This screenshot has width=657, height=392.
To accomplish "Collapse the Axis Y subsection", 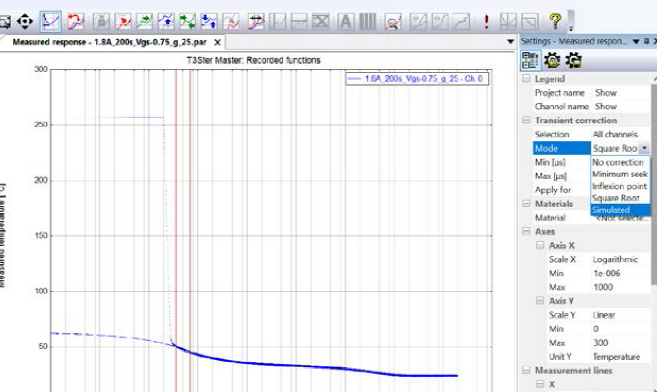I will 540,301.
